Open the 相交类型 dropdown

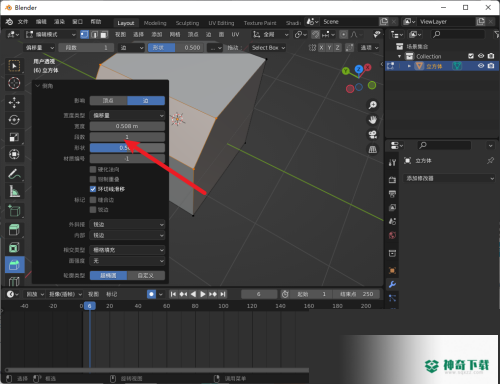pos(127,250)
